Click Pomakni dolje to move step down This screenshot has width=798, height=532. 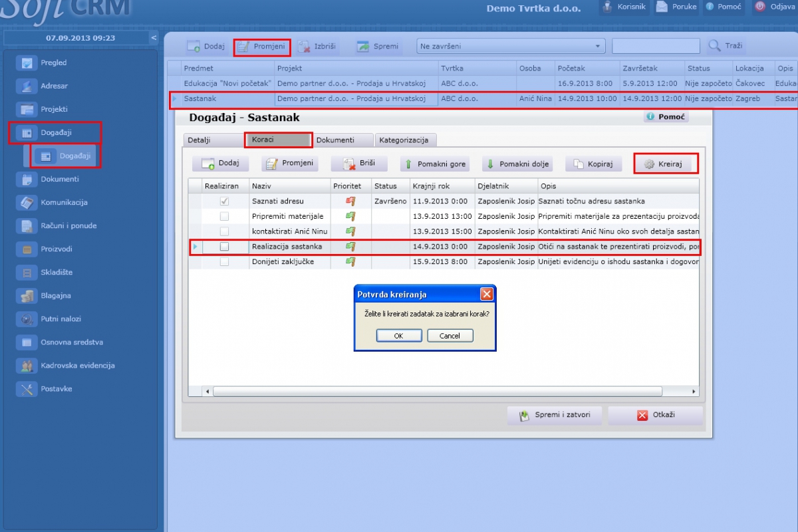click(x=517, y=164)
